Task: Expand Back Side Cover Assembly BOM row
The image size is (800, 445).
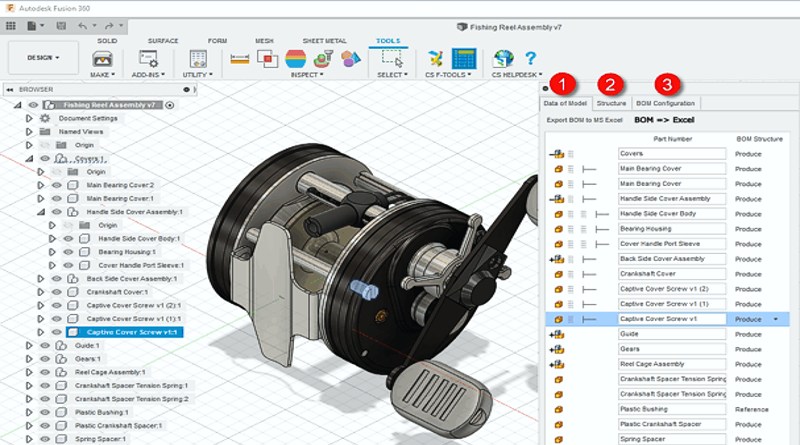Action: [x=552, y=260]
